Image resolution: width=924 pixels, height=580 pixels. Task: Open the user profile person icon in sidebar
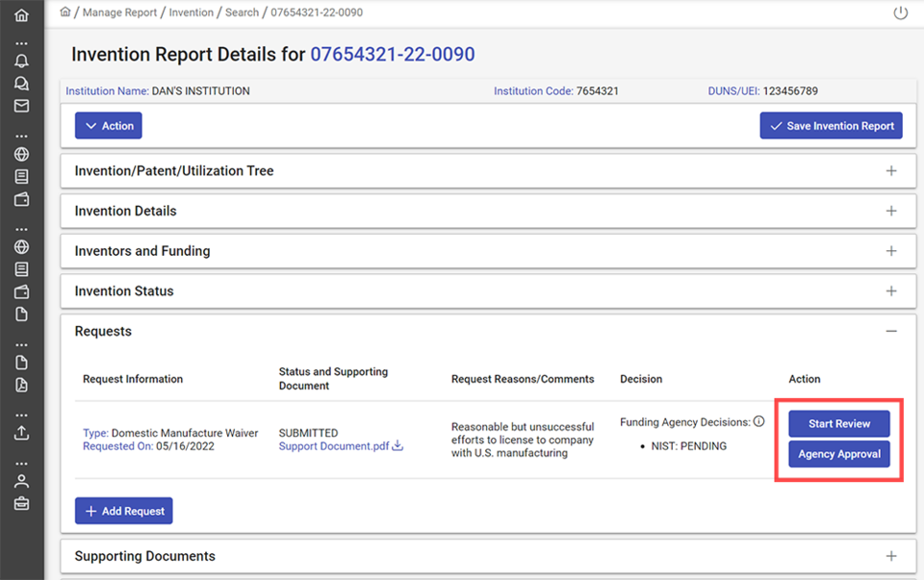[21, 480]
